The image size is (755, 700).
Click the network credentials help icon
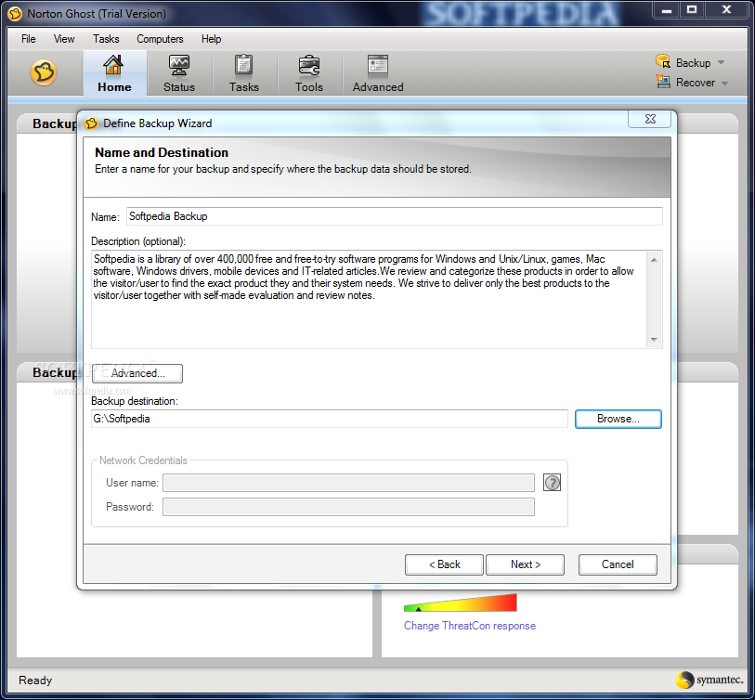coord(552,483)
